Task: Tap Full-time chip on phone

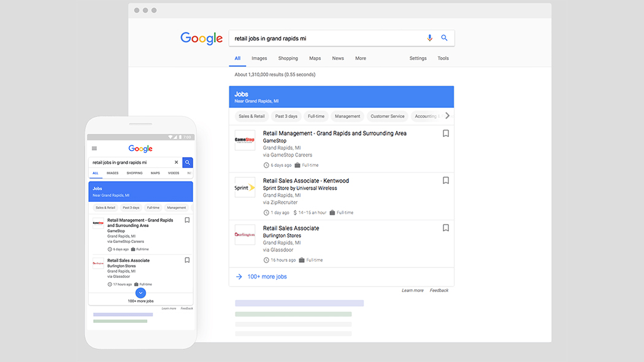Action: pos(153,208)
